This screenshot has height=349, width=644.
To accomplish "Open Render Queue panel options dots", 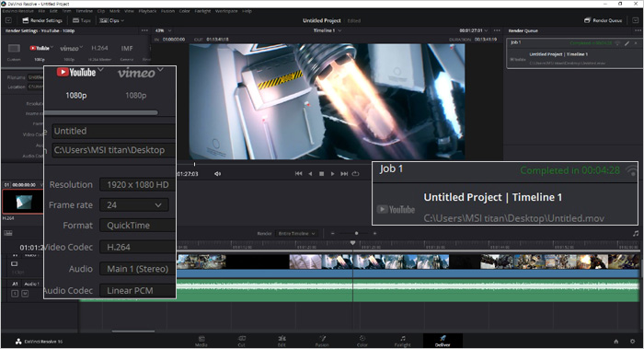I will 638,30.
